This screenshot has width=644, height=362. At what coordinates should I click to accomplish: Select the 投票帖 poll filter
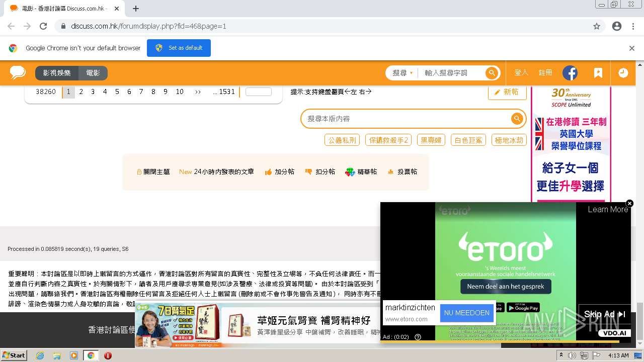click(403, 172)
